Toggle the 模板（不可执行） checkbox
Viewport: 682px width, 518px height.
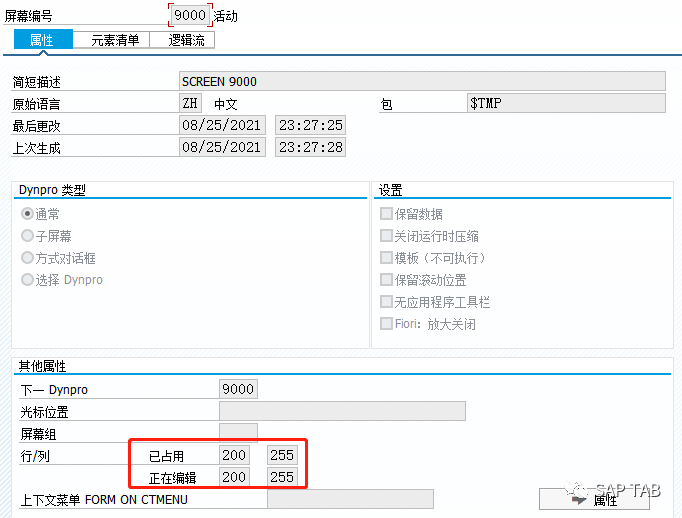coord(386,257)
